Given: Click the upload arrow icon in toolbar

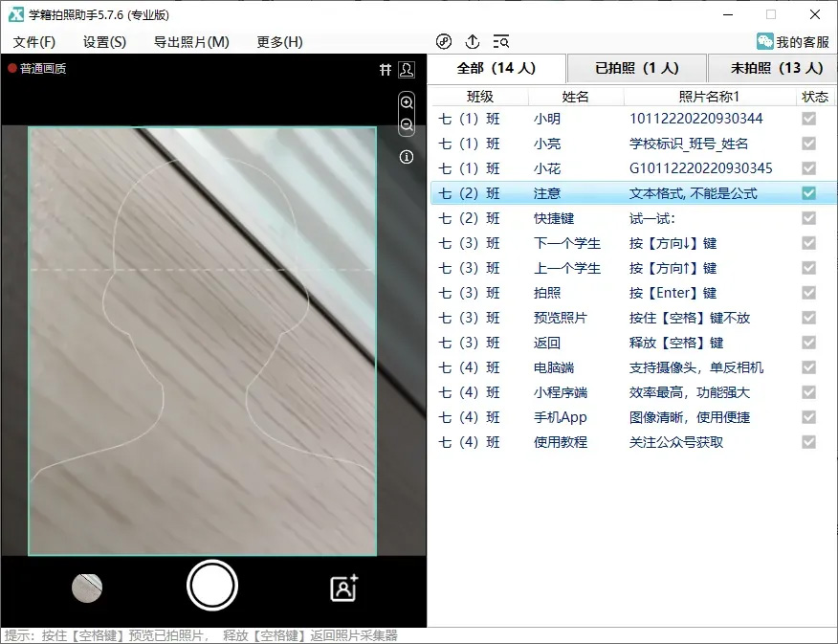Looking at the screenshot, I should point(473,41).
